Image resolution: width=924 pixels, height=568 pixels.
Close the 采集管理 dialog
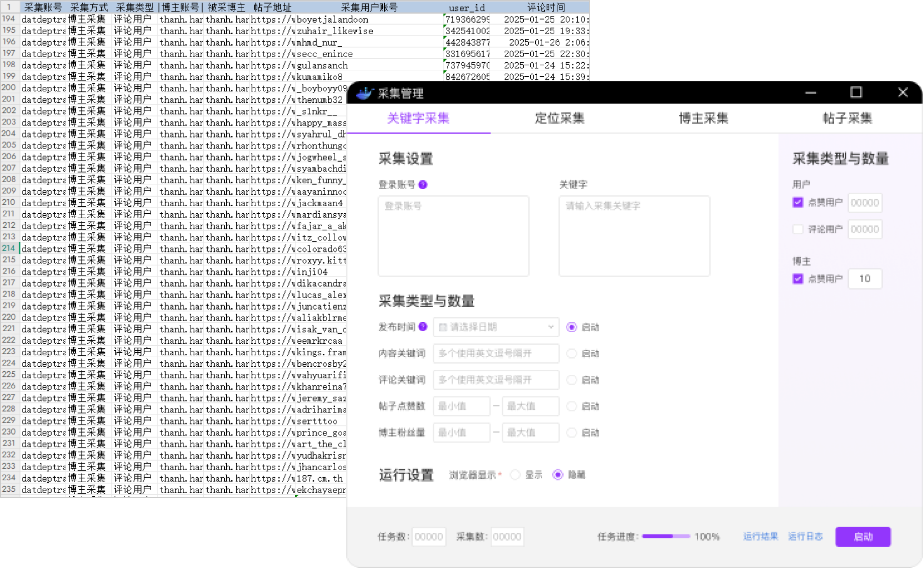click(x=902, y=92)
